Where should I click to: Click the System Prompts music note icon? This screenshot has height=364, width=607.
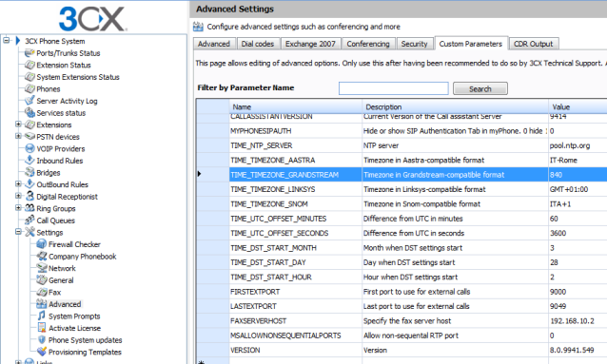(x=42, y=316)
